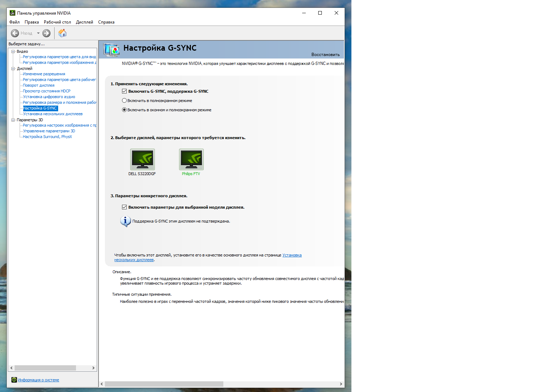Click the Восстановить link
Image resolution: width=548 pixels, height=392 pixels.
(x=325, y=55)
